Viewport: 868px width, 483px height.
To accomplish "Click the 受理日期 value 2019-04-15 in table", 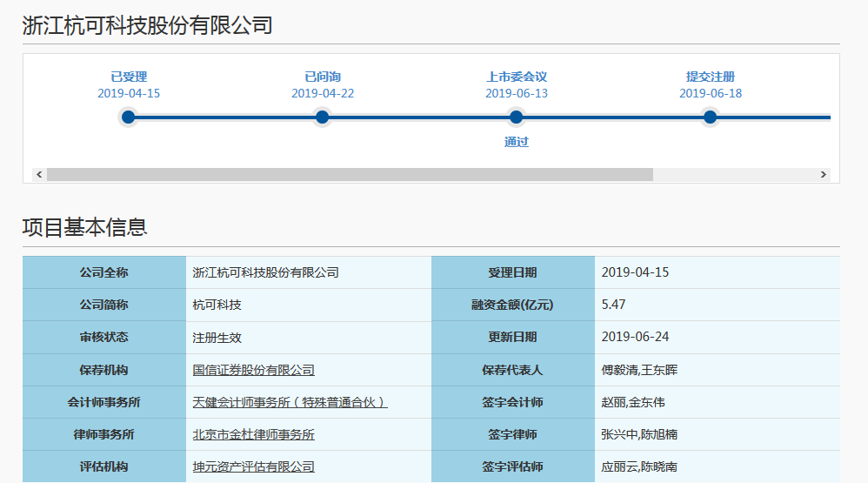I will [717, 272].
